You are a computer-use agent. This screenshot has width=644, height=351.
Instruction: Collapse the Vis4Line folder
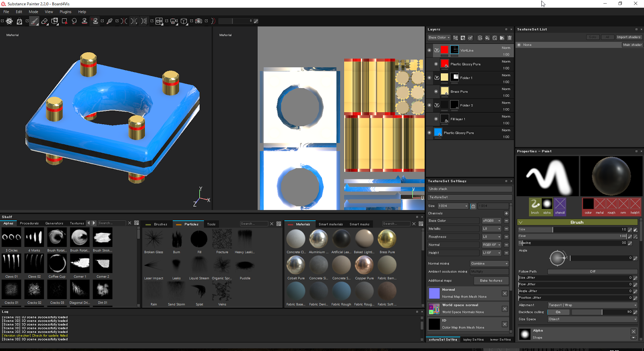437,50
